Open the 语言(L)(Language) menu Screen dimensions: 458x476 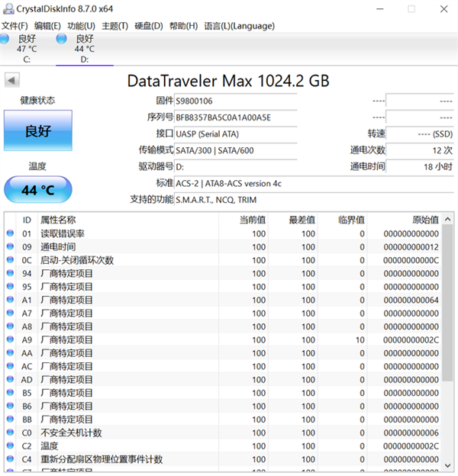click(240, 26)
